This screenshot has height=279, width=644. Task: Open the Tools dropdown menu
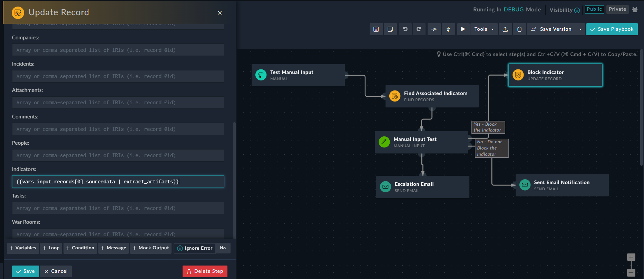(484, 29)
